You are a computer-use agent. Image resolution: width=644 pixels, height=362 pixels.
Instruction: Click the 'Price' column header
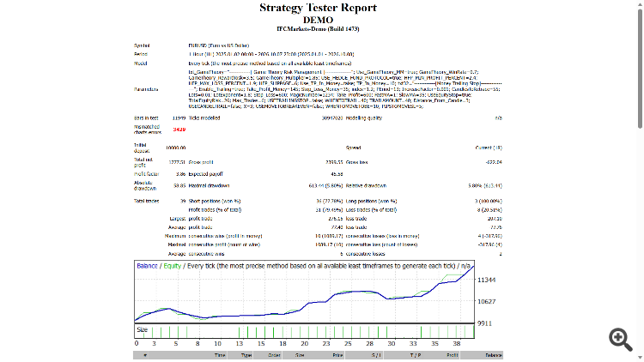point(337,355)
